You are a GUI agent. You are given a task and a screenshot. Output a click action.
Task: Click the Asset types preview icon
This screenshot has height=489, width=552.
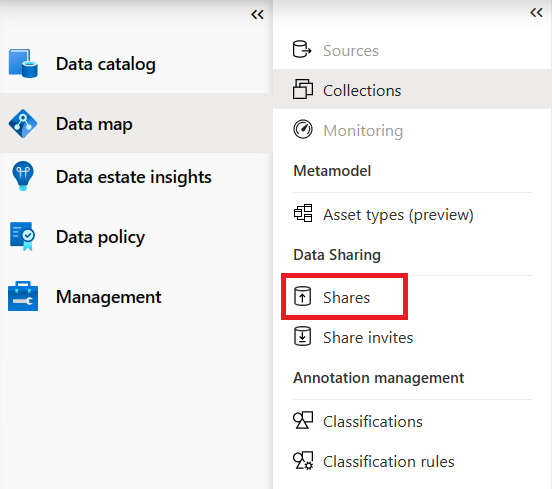coord(303,213)
